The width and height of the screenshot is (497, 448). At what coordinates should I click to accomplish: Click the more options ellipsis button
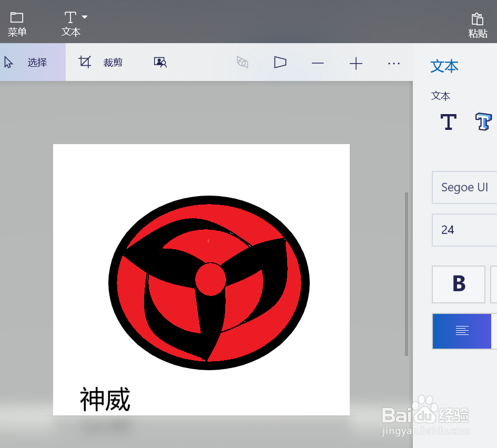pyautogui.click(x=393, y=63)
